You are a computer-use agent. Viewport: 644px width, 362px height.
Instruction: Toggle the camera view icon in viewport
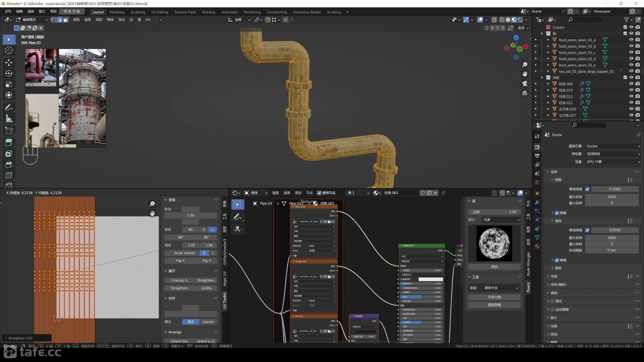[525, 83]
